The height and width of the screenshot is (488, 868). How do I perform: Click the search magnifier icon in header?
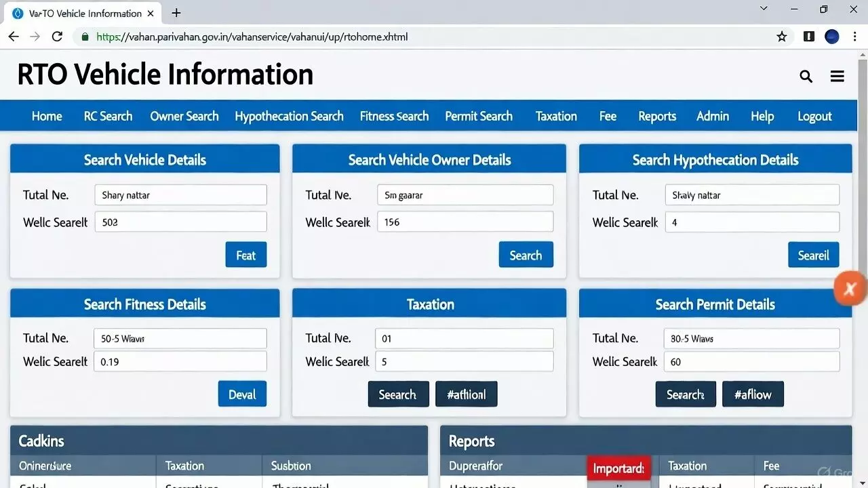click(806, 77)
